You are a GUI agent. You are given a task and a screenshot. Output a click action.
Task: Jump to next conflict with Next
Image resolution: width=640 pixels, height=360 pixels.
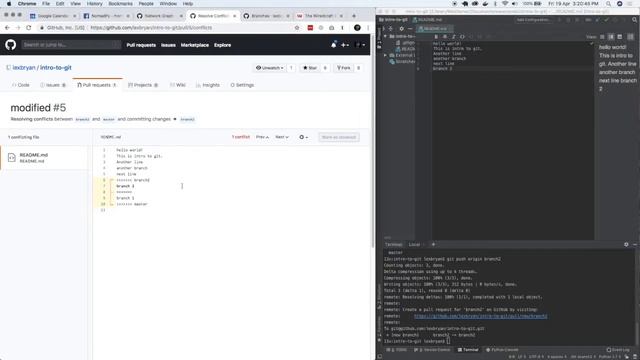(x=282, y=137)
